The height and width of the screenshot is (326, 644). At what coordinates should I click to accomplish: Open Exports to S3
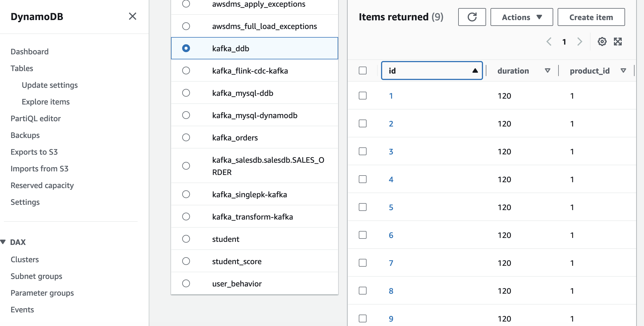34,152
